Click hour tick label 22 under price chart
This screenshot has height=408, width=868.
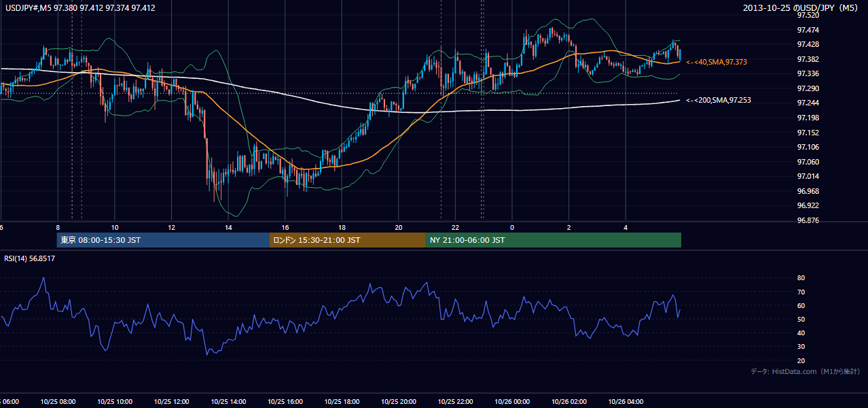[455, 227]
